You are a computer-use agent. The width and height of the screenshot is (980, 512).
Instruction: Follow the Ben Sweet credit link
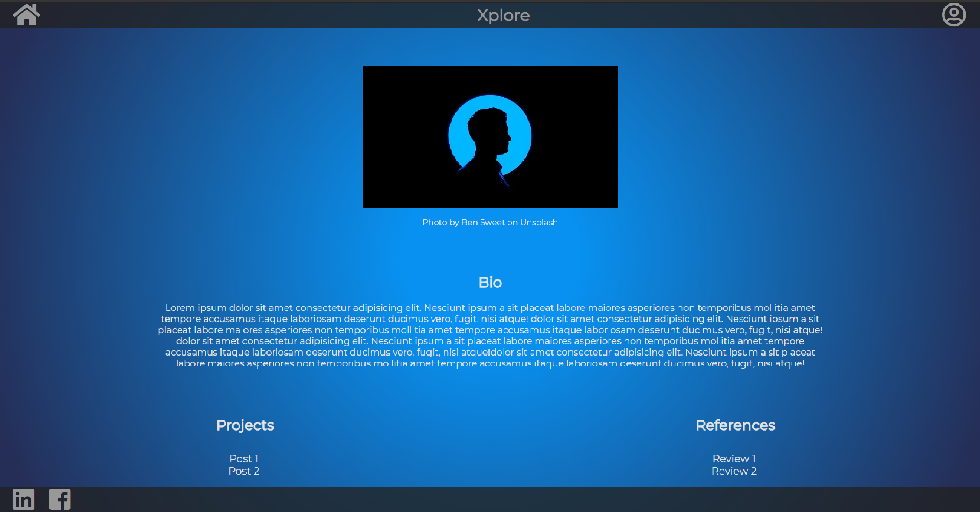(483, 222)
